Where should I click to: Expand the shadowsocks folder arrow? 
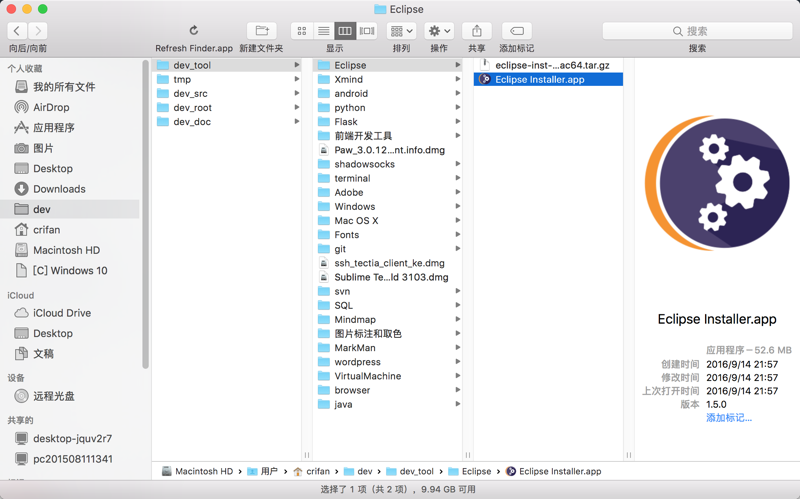[x=458, y=164]
